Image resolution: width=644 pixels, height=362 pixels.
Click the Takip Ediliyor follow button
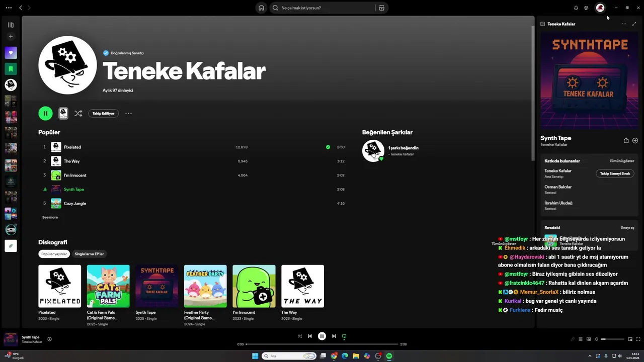coord(103,114)
